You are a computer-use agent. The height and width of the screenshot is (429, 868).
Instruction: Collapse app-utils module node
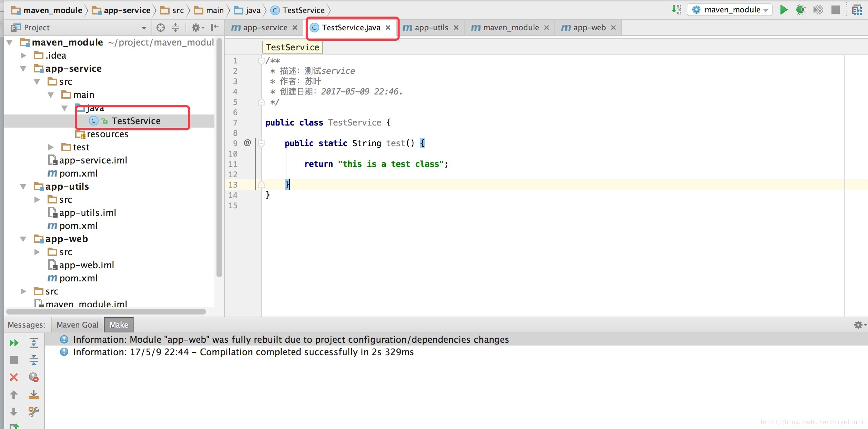click(23, 187)
